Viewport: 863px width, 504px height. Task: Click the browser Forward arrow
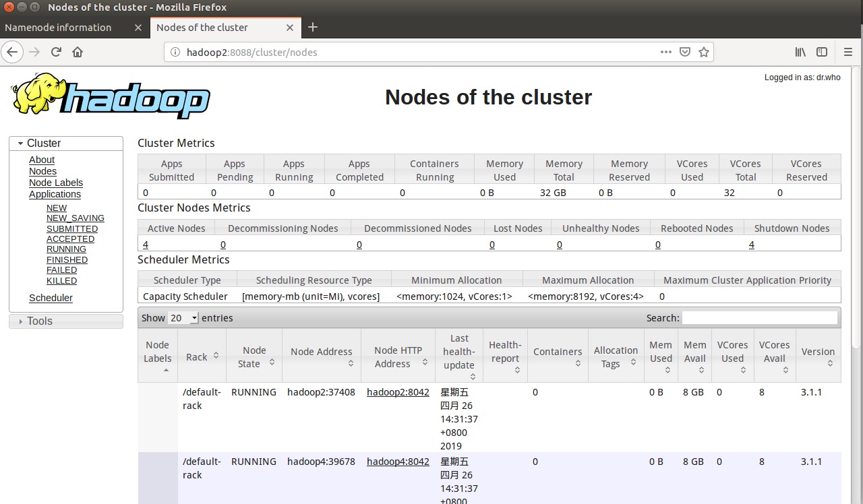pyautogui.click(x=34, y=52)
